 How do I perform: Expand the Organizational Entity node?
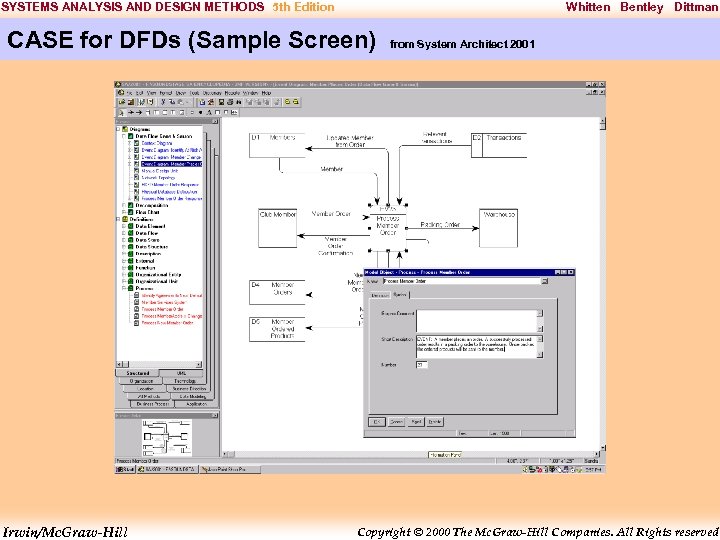[124, 275]
